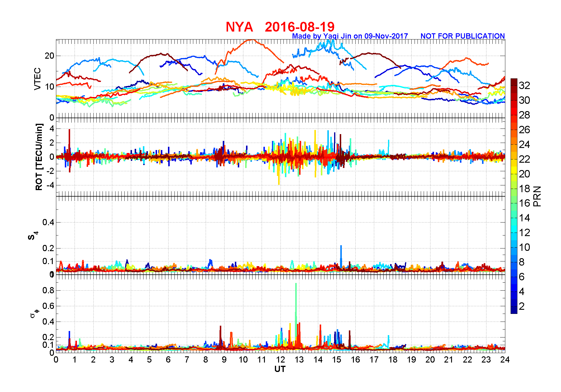Click the blue S4 spike near 15 UT
Image resolution: width=561 pixels, height=392 pixels.
tap(341, 256)
